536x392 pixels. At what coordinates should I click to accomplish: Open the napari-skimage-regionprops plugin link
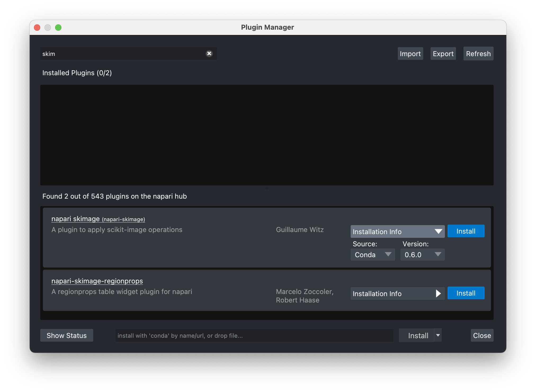pyautogui.click(x=97, y=281)
